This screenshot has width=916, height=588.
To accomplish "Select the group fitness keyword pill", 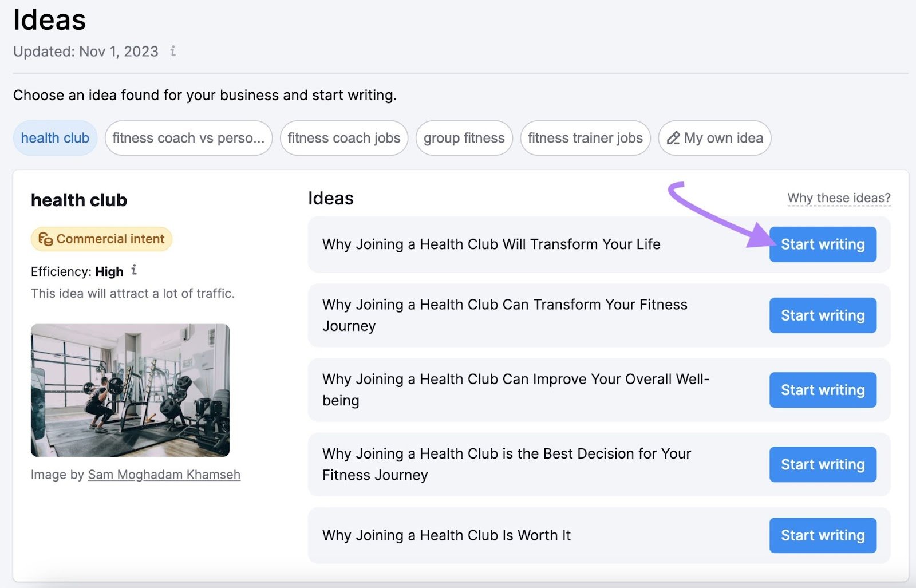I will point(464,137).
